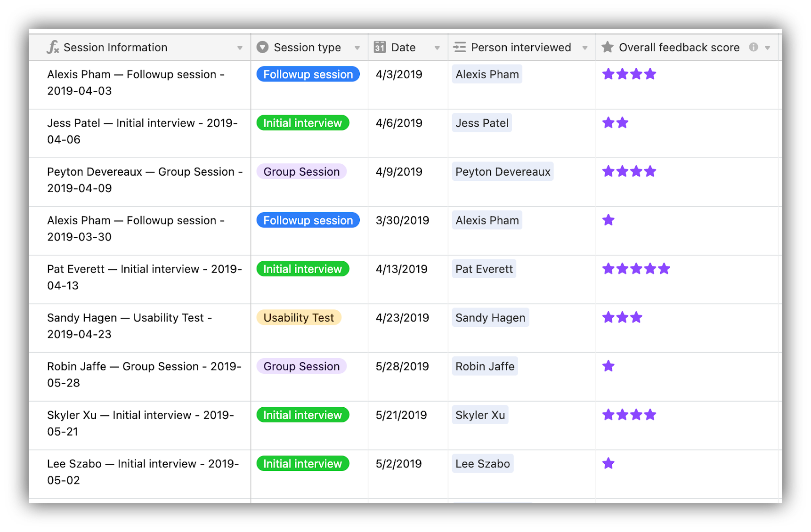Screen dimensions: 811x532
Task: Open Session Information column dropdown arrow
Action: pyautogui.click(x=240, y=48)
